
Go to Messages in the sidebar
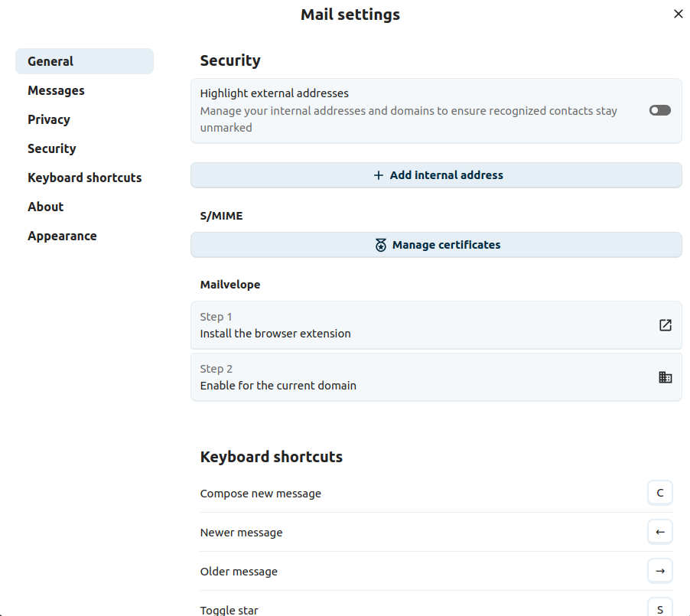coord(56,90)
